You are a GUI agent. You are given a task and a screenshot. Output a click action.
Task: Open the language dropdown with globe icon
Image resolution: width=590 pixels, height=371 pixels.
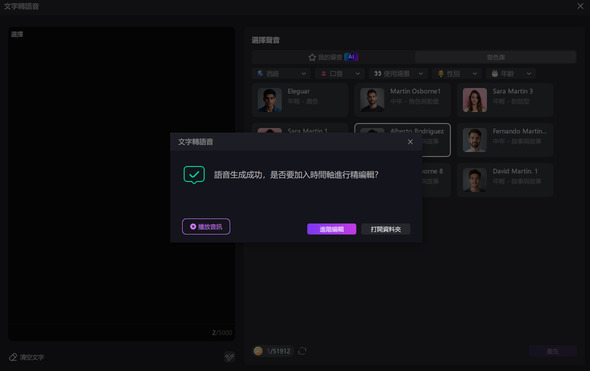pos(282,74)
